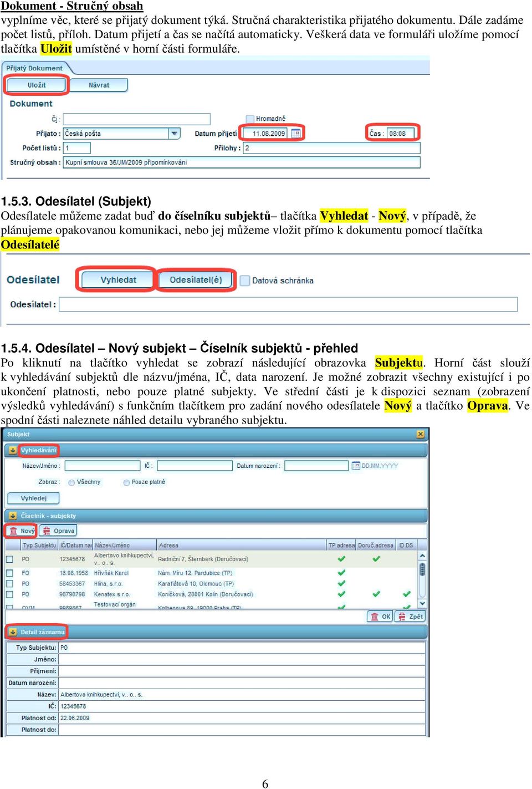The height and width of the screenshot is (789, 532).
Task: Click address Radniční 7, Šternberk (Doručovací)
Action: [x=203, y=559]
